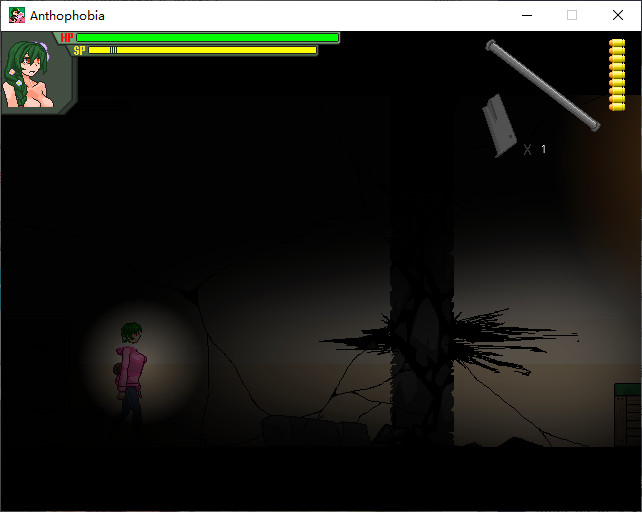This screenshot has height=512, width=642.
Task: Click the cleaver item count X 1
Action: pos(535,150)
